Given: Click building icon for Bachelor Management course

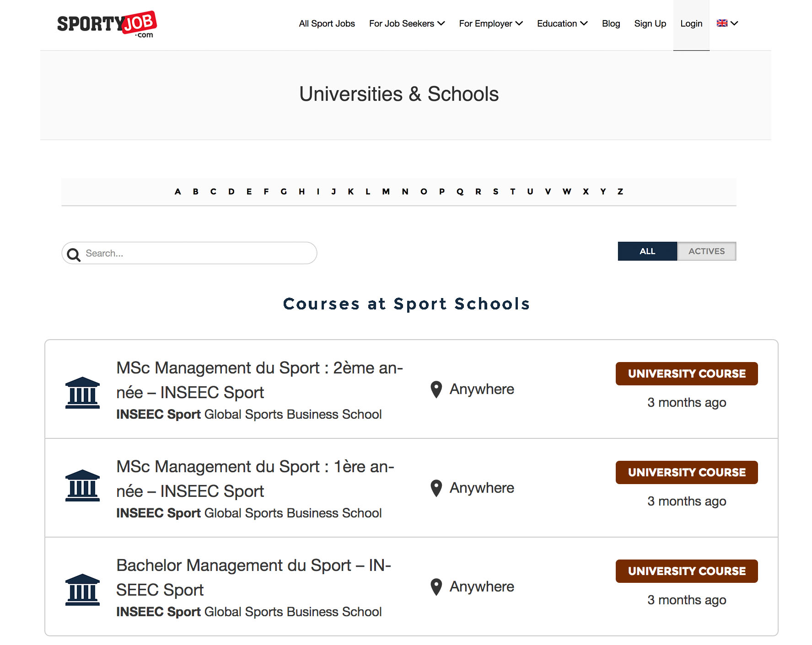Looking at the screenshot, I should (x=82, y=590).
